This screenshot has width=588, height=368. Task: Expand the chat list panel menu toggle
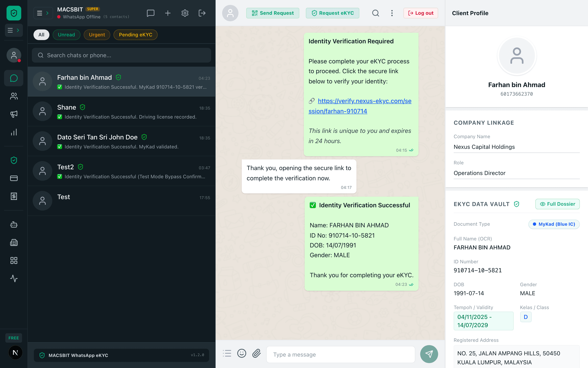click(43, 13)
